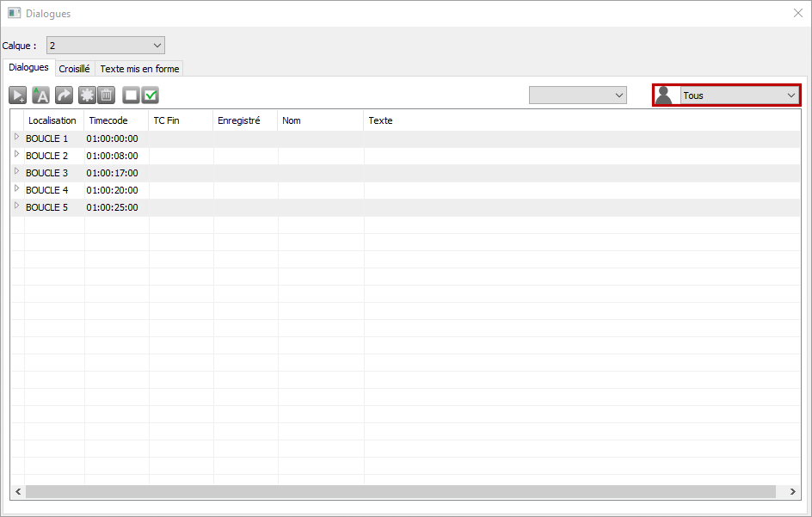Click the curved arrow toolbar icon
This screenshot has width=812, height=517.
point(64,95)
